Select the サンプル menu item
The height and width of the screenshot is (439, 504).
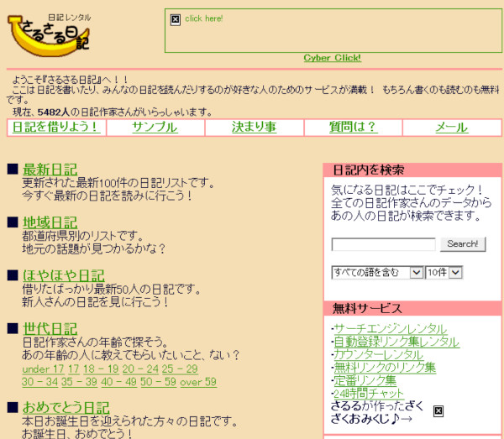point(154,128)
